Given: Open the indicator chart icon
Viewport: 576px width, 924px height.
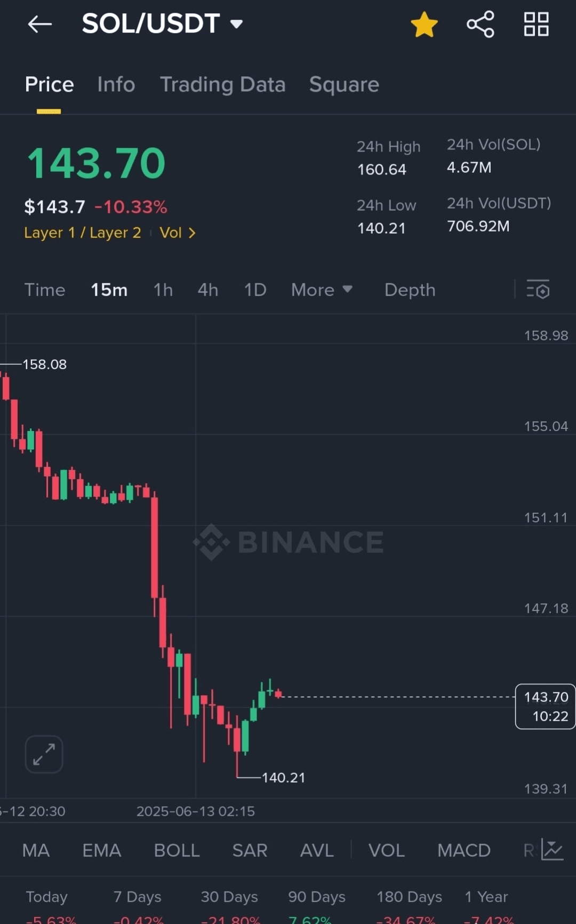Looking at the screenshot, I should pos(553,850).
